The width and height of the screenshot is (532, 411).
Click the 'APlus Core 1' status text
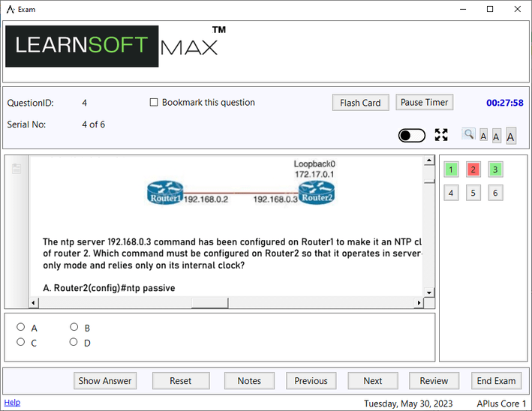tap(501, 403)
